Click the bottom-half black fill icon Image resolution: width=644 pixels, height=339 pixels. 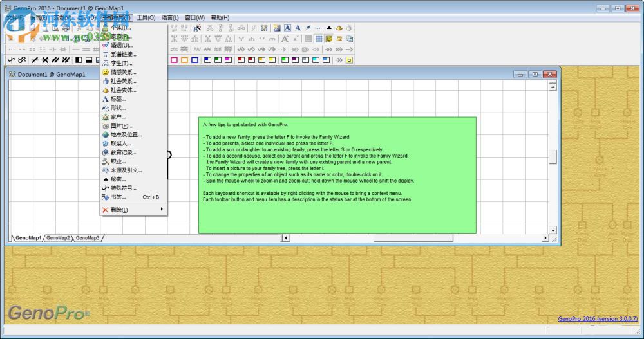[89, 60]
